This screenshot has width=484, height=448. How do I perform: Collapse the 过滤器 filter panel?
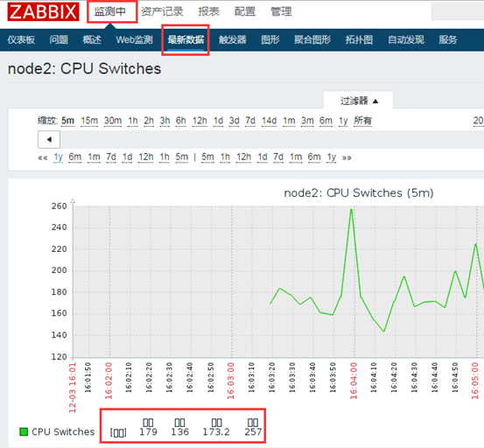click(358, 101)
